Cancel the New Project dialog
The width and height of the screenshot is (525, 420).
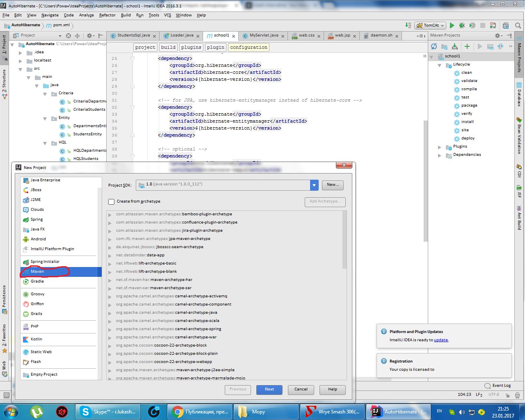tap(301, 390)
